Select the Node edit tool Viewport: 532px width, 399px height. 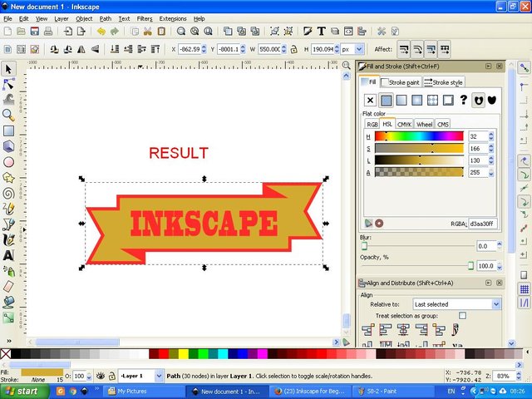tap(8, 84)
